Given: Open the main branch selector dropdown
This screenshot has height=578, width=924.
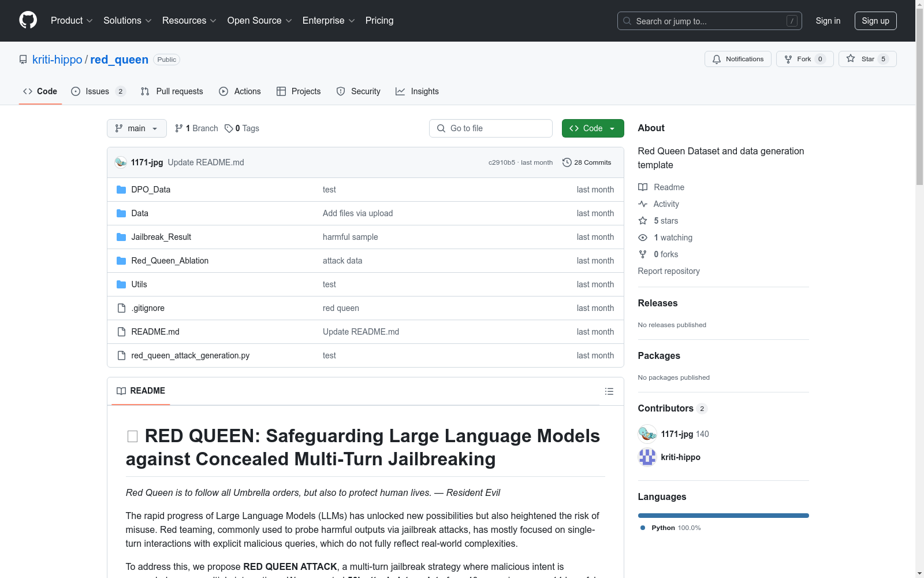Looking at the screenshot, I should tap(137, 128).
